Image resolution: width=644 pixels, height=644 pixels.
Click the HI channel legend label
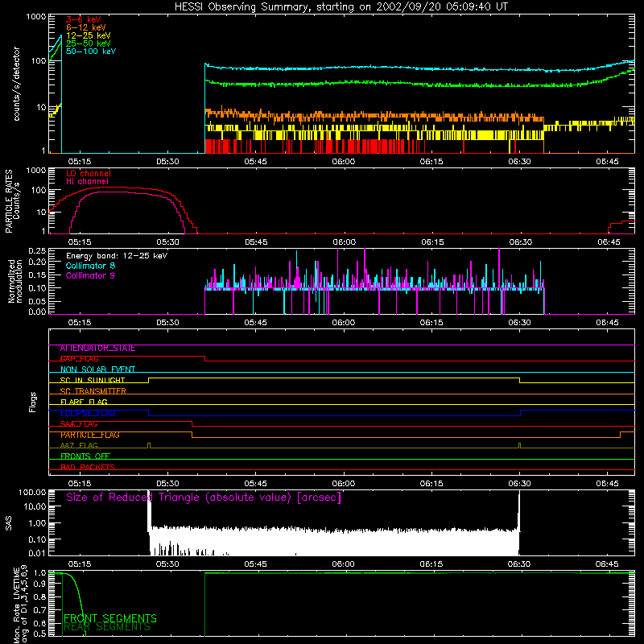pos(87,182)
